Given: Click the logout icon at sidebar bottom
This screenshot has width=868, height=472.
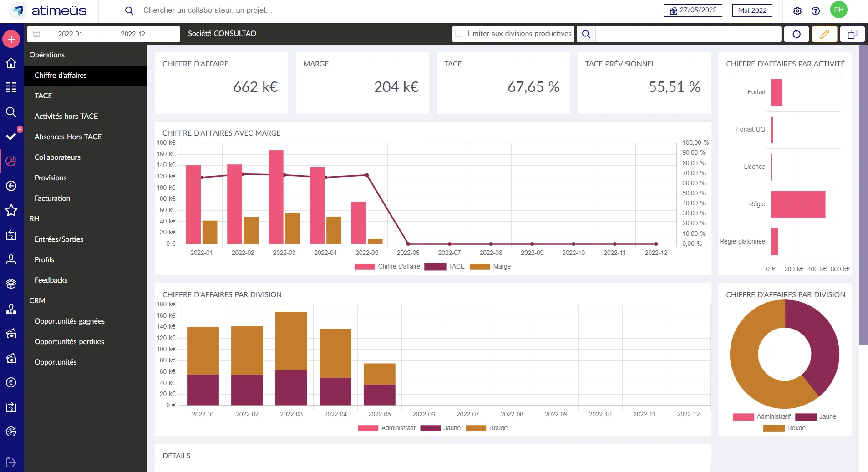Looking at the screenshot, I should 11,462.
